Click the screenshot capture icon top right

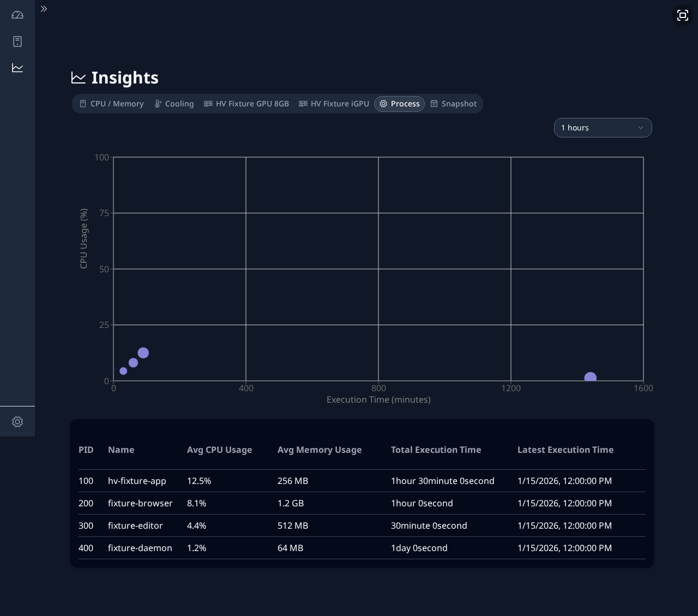[683, 15]
